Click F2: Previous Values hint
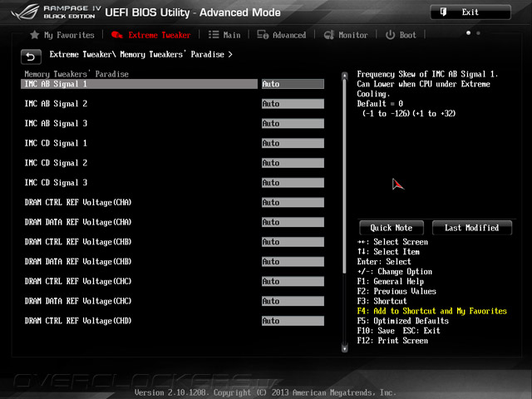This screenshot has height=399, width=532. pyautogui.click(x=397, y=292)
